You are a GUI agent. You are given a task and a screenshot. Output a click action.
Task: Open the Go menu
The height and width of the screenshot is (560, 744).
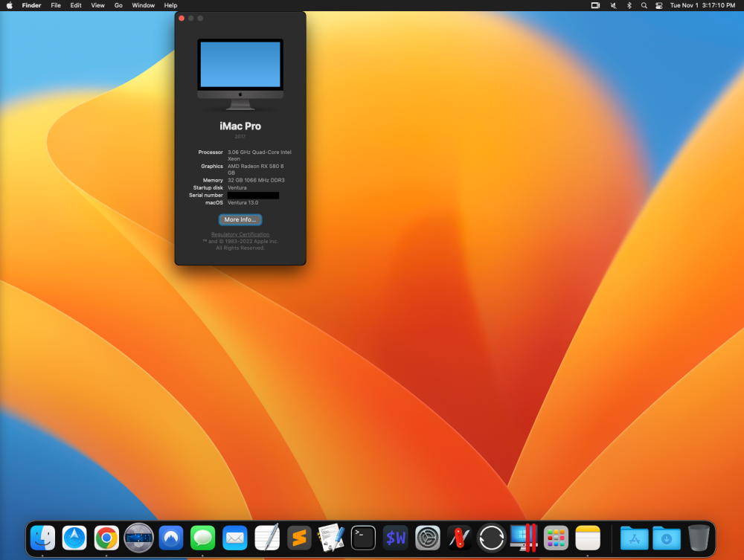pos(118,5)
